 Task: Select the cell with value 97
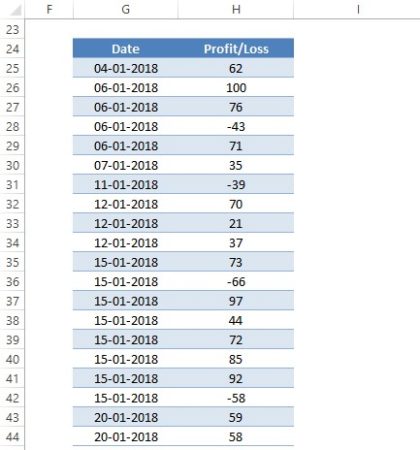[236, 301]
